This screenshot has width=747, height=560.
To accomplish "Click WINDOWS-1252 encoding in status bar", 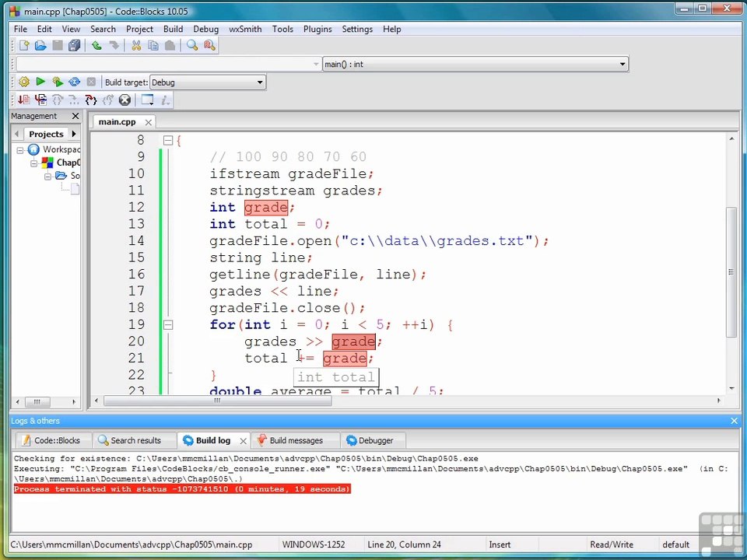I will [x=314, y=544].
